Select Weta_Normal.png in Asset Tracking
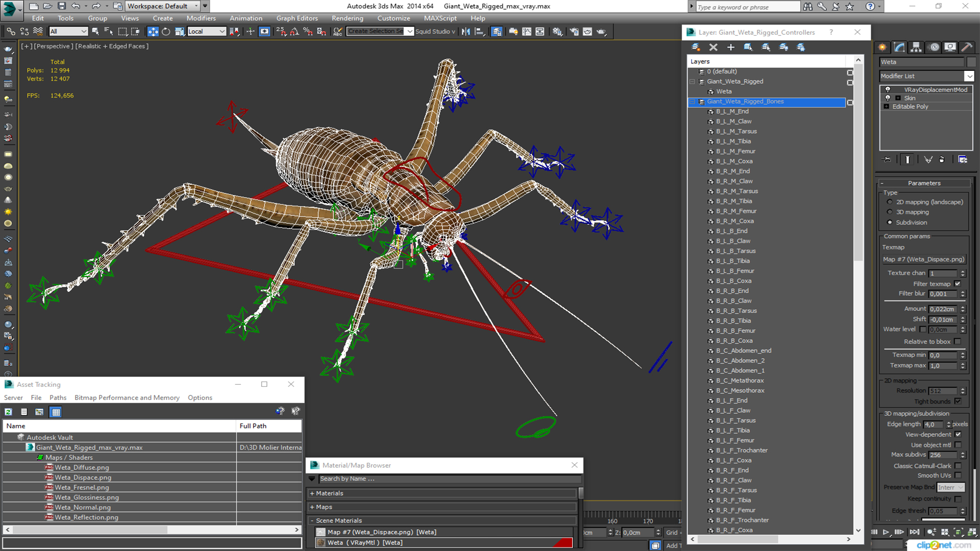 pos(82,507)
